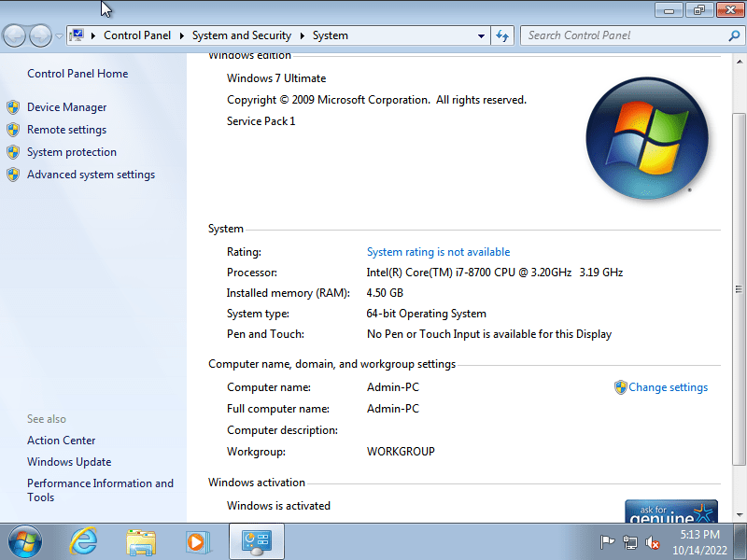Image resolution: width=747 pixels, height=560 pixels.
Task: Click the Admin-PC value beside Computer name
Action: (x=393, y=387)
